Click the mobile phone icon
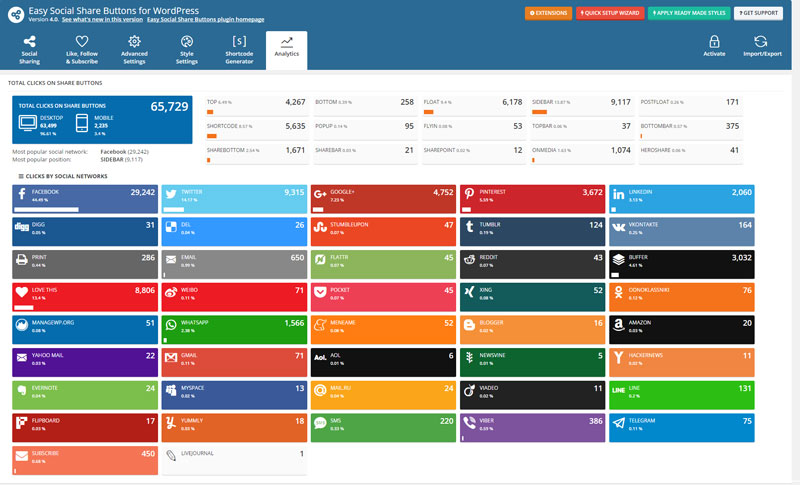This screenshot has height=485, width=800. pyautogui.click(x=82, y=123)
